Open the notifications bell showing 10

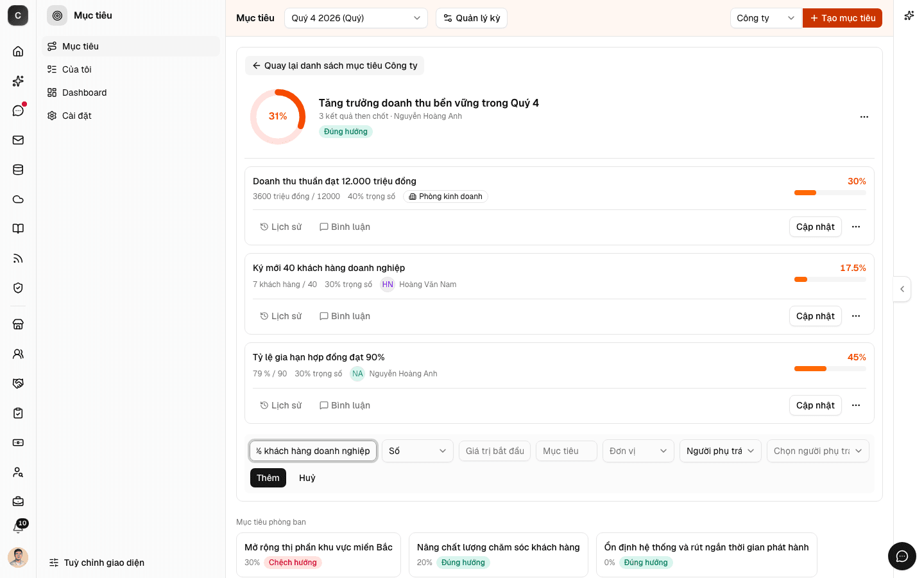(x=18, y=528)
